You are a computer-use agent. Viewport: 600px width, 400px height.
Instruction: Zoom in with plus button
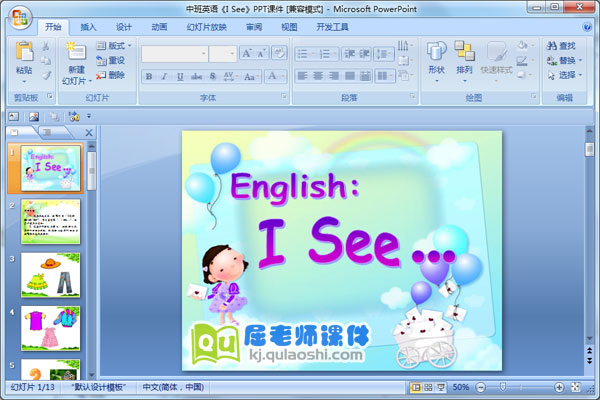[x=559, y=387]
